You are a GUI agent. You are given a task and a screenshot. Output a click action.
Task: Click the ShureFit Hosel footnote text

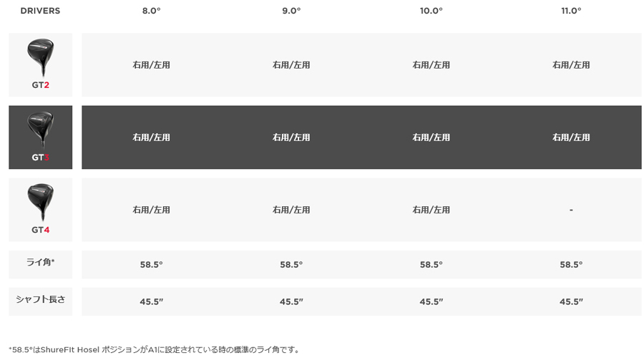tap(155, 349)
